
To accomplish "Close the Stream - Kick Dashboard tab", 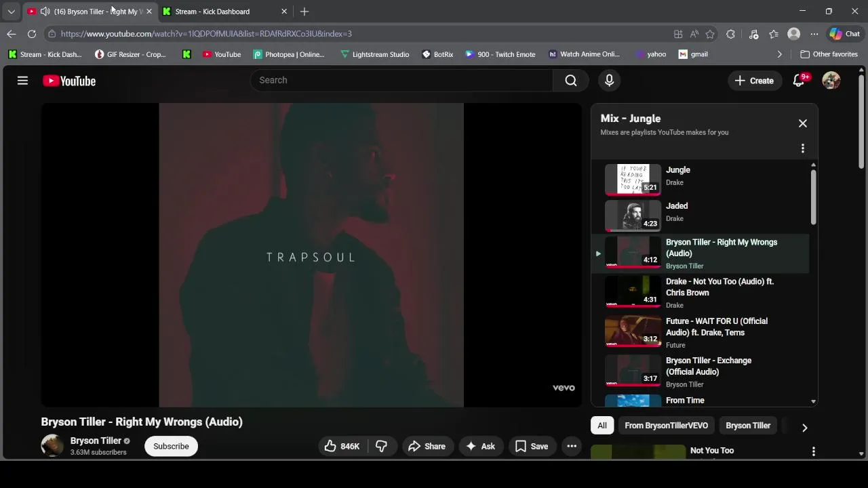I will tap(284, 12).
